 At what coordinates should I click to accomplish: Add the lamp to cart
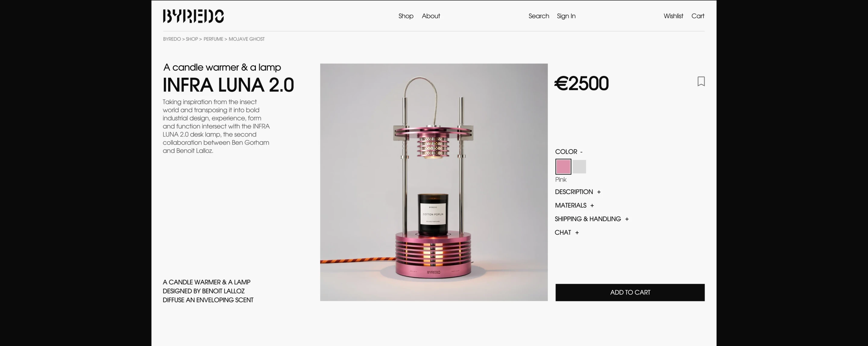(630, 292)
